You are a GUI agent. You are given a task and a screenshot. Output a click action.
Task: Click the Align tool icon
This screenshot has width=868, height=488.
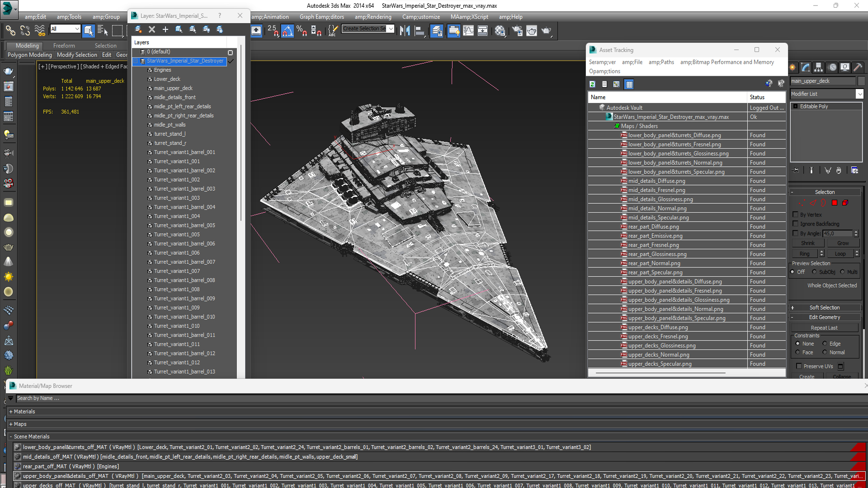(x=420, y=30)
